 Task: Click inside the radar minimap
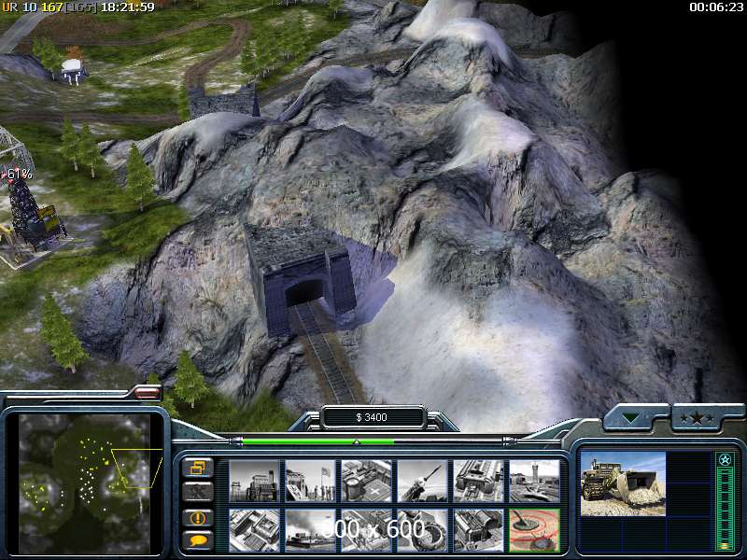tap(85, 483)
